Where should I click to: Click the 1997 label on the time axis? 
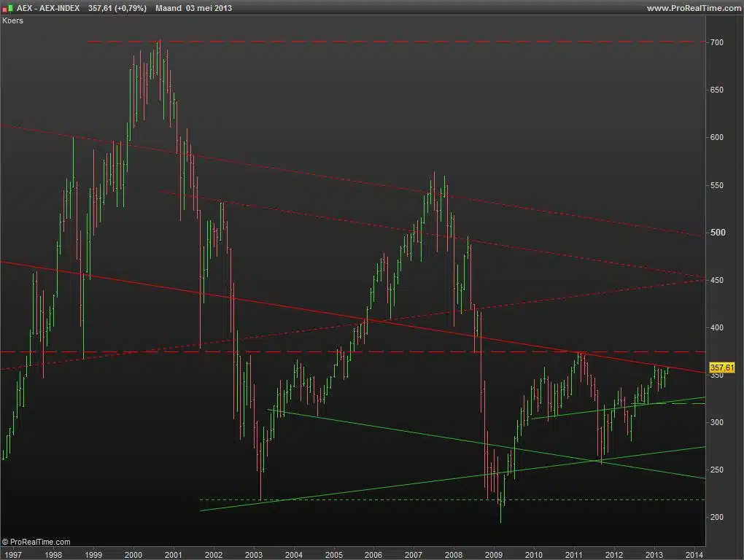[x=12, y=553]
